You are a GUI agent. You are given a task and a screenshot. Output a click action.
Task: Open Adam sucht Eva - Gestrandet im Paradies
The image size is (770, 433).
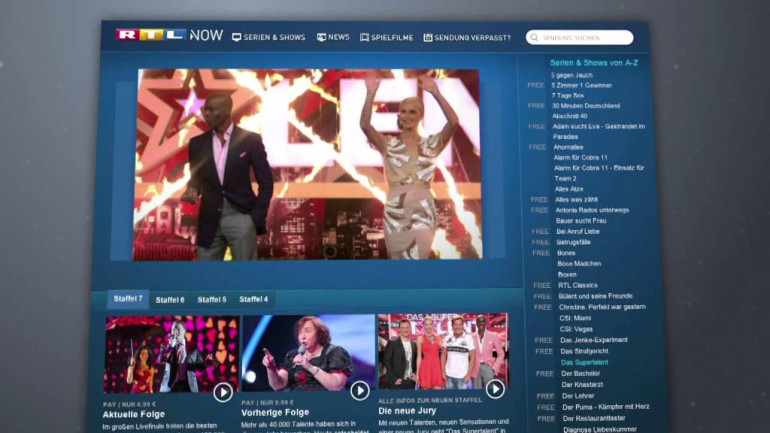pyautogui.click(x=599, y=132)
